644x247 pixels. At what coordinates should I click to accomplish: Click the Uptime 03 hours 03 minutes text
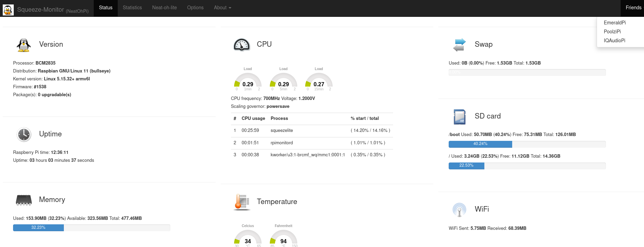coord(54,160)
